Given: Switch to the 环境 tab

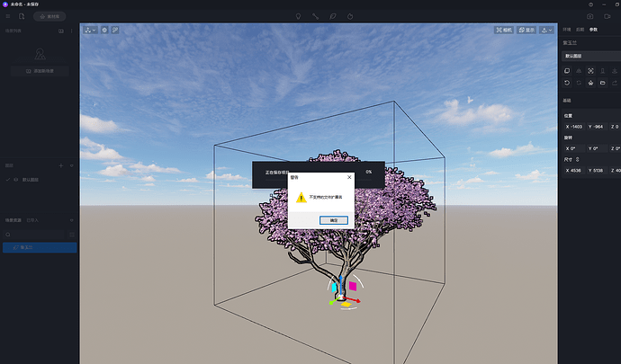Looking at the screenshot, I should click(566, 30).
